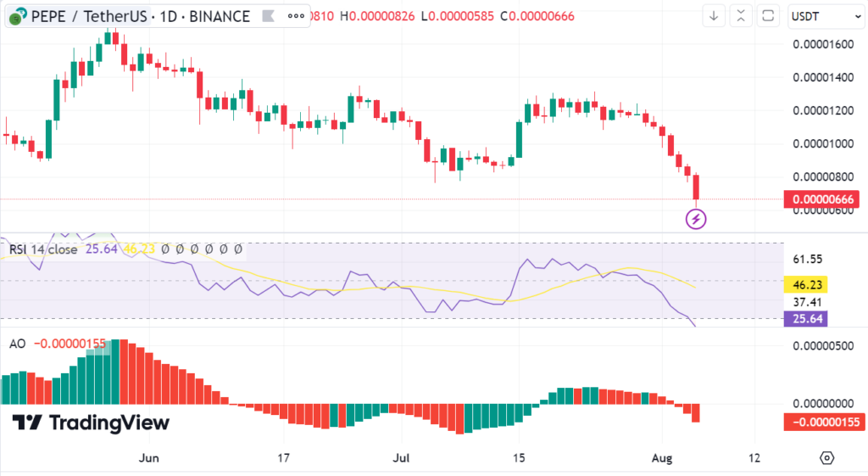Click the flag icon beside BINANCE

click(x=269, y=17)
